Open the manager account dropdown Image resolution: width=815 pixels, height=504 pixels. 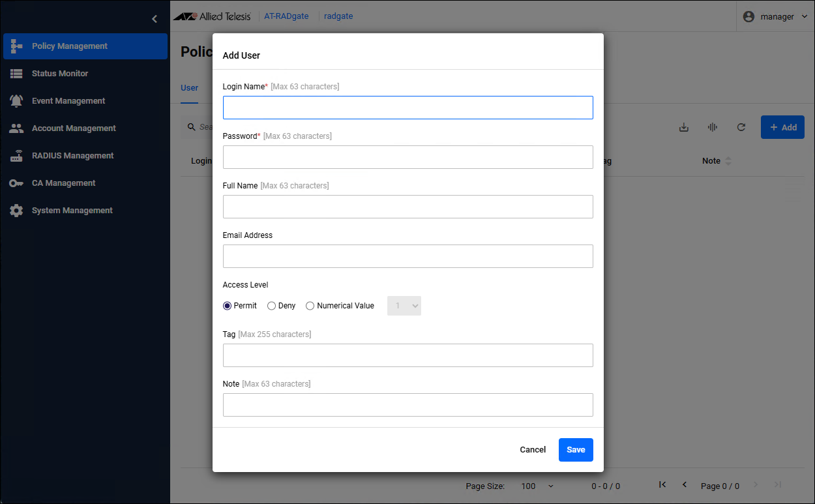coord(775,16)
